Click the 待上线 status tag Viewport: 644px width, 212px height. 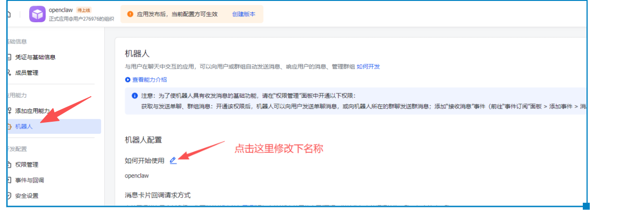[83, 10]
